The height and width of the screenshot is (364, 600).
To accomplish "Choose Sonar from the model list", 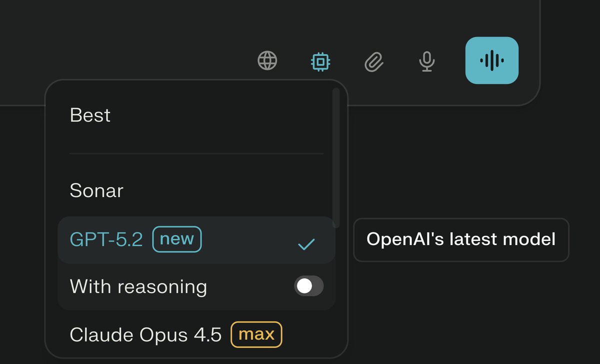I will 96,190.
